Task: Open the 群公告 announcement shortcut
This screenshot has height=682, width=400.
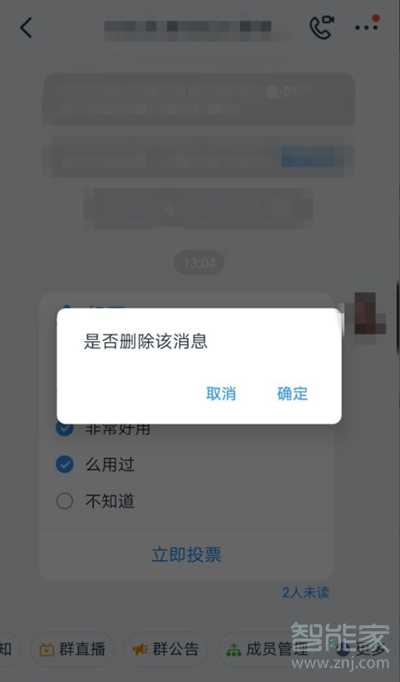Action: coord(166,649)
